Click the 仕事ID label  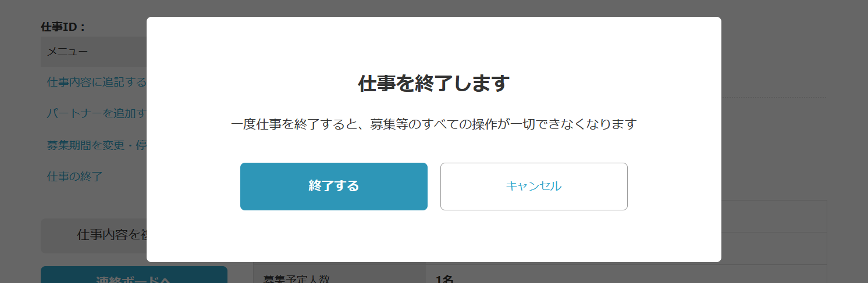[63, 27]
